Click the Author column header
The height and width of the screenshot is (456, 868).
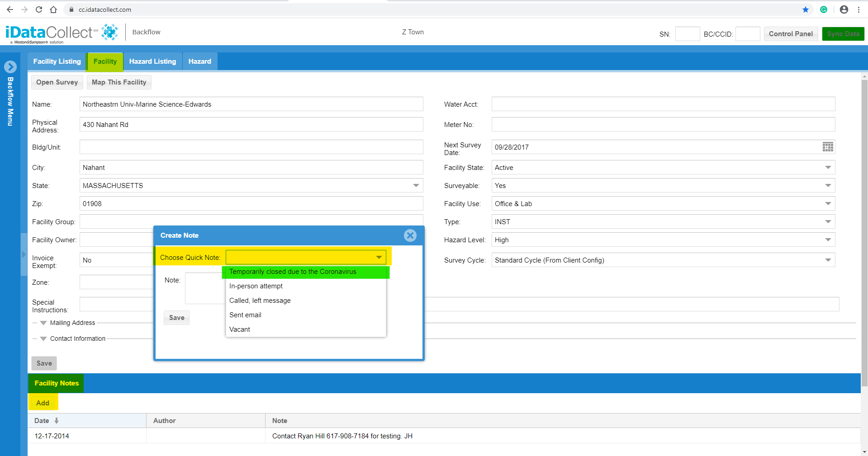(206, 421)
